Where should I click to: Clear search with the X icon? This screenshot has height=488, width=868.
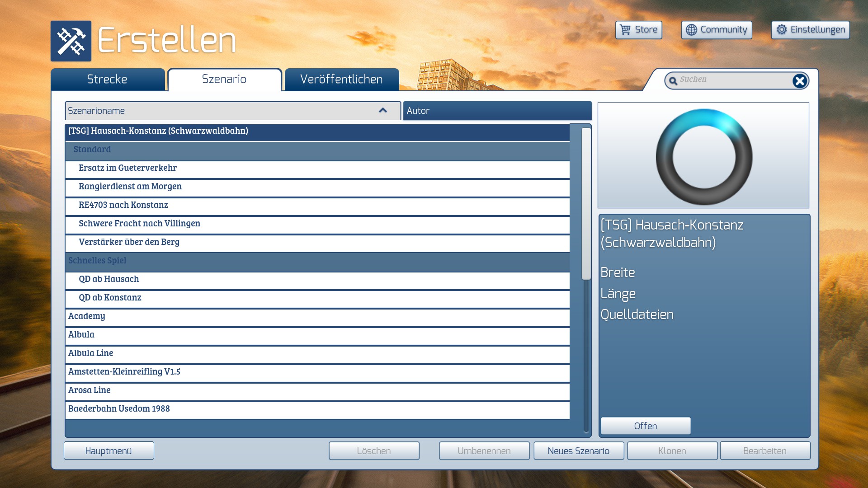pos(799,81)
